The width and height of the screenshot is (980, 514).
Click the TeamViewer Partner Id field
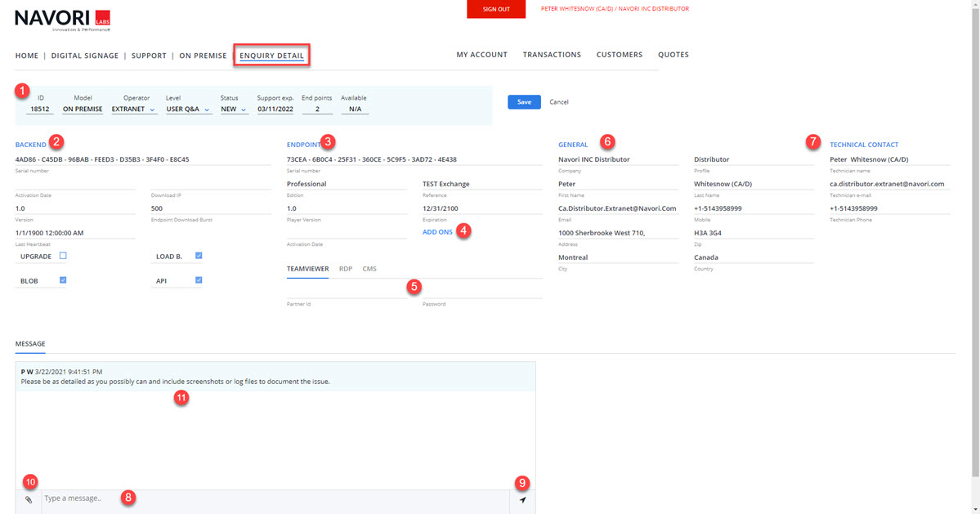347,291
